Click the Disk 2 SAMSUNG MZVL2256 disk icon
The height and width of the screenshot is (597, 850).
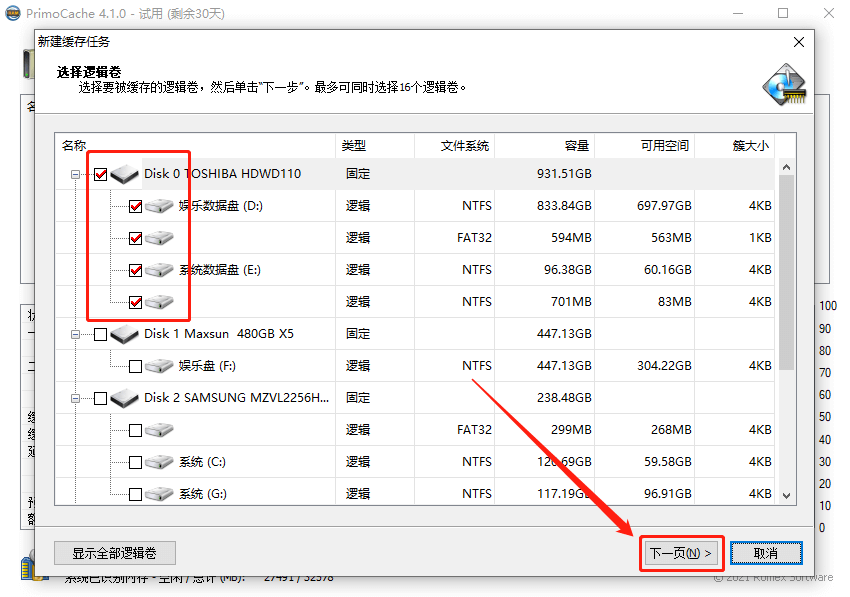click(124, 397)
